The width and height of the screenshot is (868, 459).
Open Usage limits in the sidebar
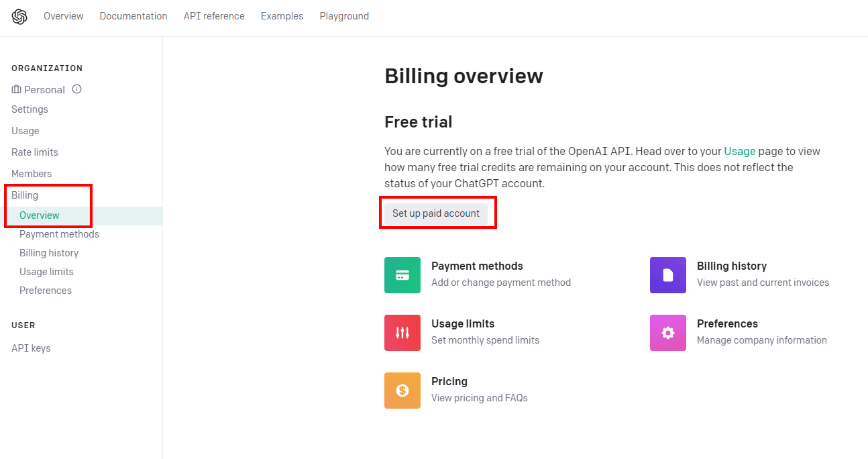coord(46,272)
